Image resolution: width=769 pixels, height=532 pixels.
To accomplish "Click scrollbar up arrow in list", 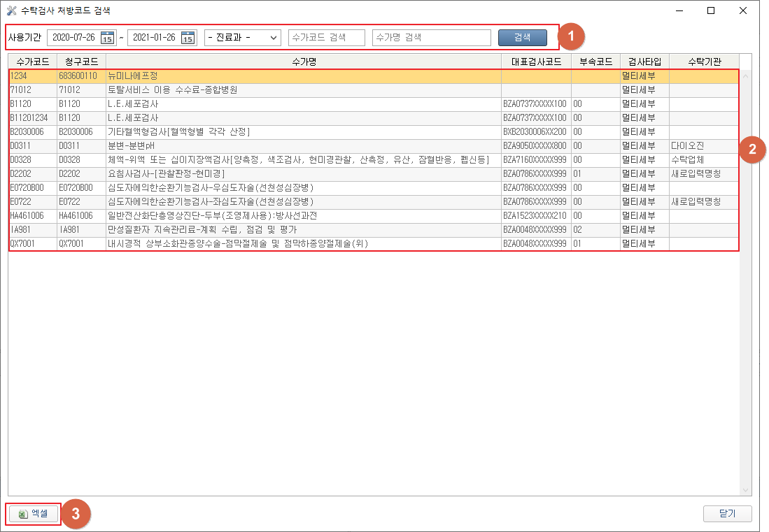I will click(x=745, y=76).
